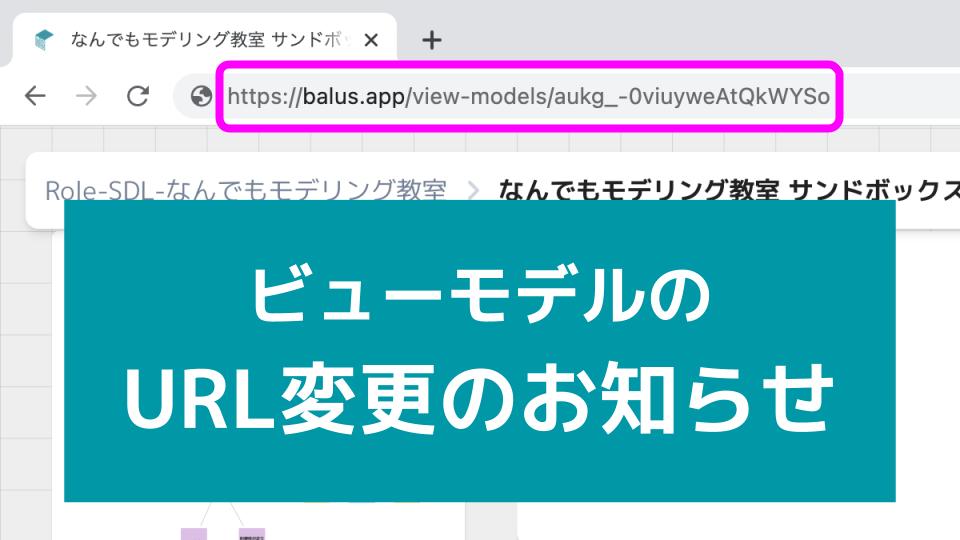Screen dimensions: 960x540
Task: Select the なんでもモデリング教室 サンドボックス browser tab
Action: click(x=204, y=40)
